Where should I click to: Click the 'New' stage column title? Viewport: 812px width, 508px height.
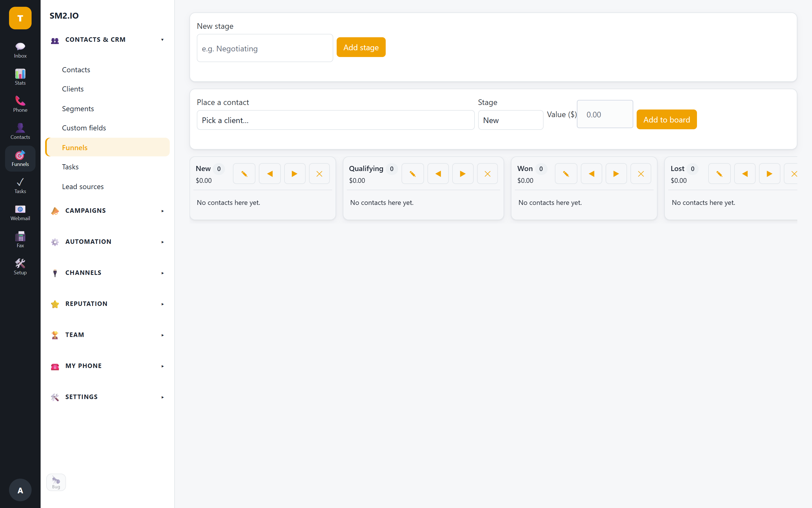coord(203,169)
